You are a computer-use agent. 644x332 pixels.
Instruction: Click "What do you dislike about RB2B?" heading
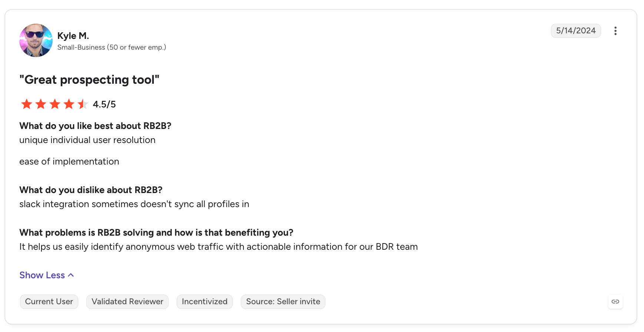pos(91,190)
